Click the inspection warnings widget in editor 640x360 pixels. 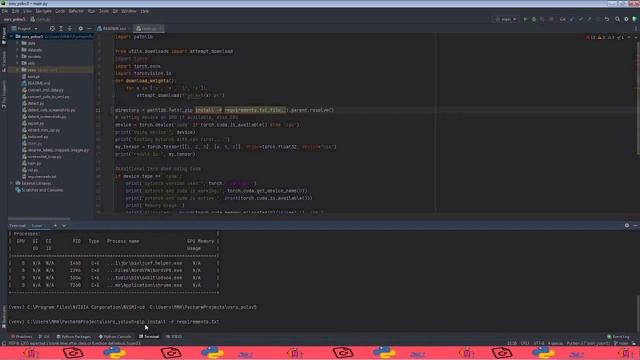tap(605, 37)
